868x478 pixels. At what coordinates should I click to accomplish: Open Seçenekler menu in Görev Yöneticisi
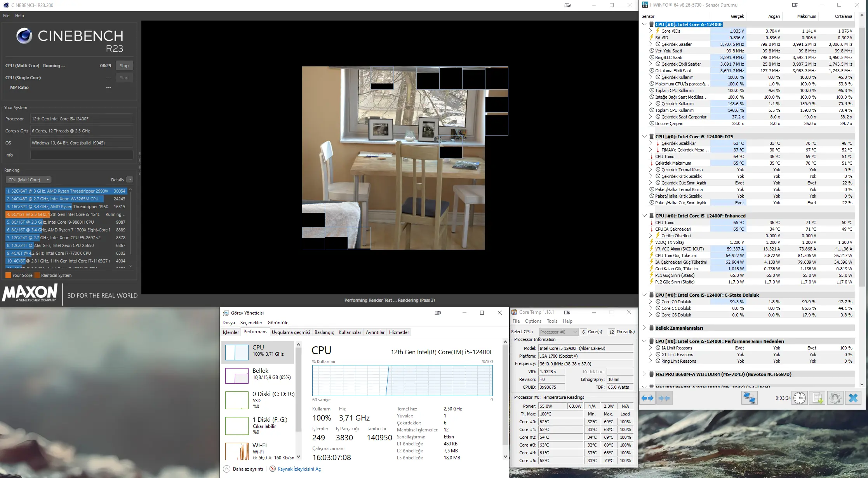[251, 323]
